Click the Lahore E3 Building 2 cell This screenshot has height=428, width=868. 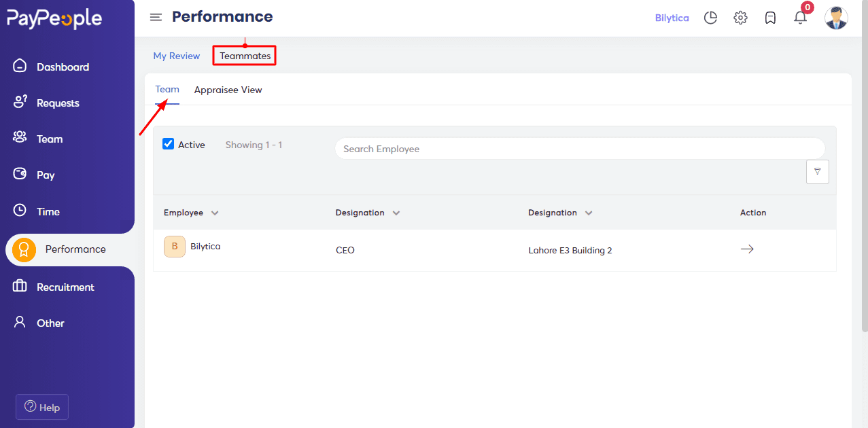click(x=570, y=250)
